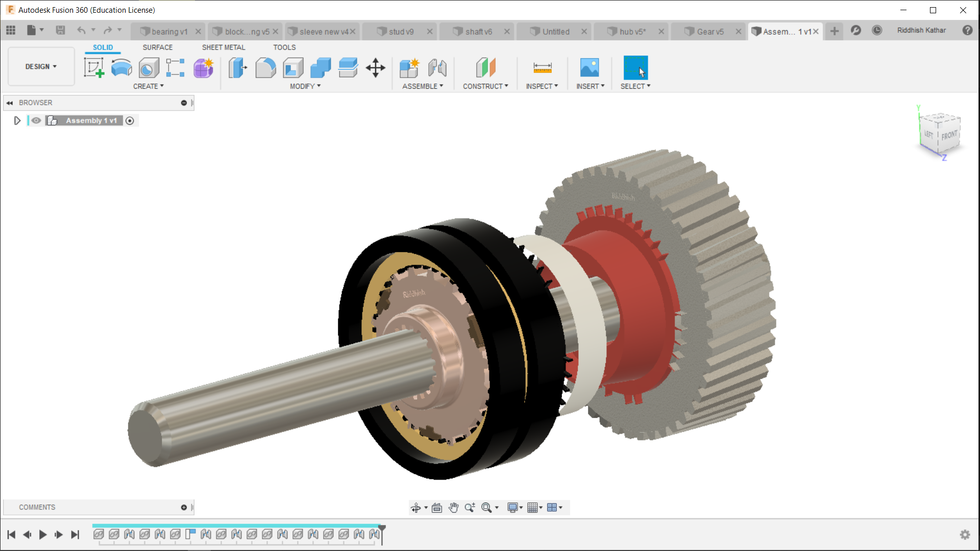Click the Offset Plane construct icon
Viewport: 980px width, 551px height.
click(x=485, y=67)
